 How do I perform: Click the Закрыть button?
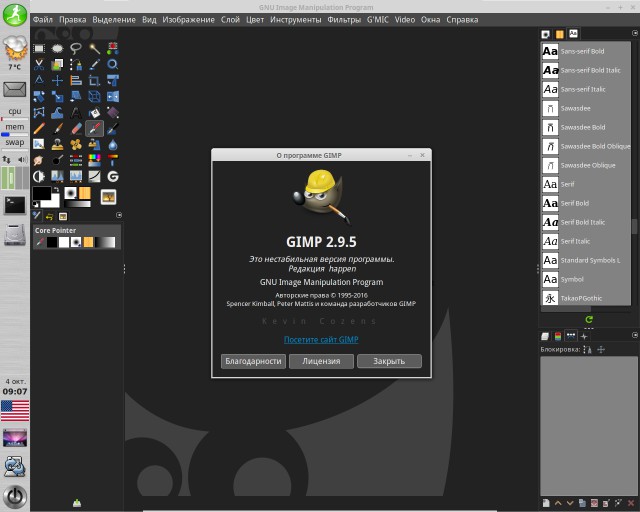389,361
